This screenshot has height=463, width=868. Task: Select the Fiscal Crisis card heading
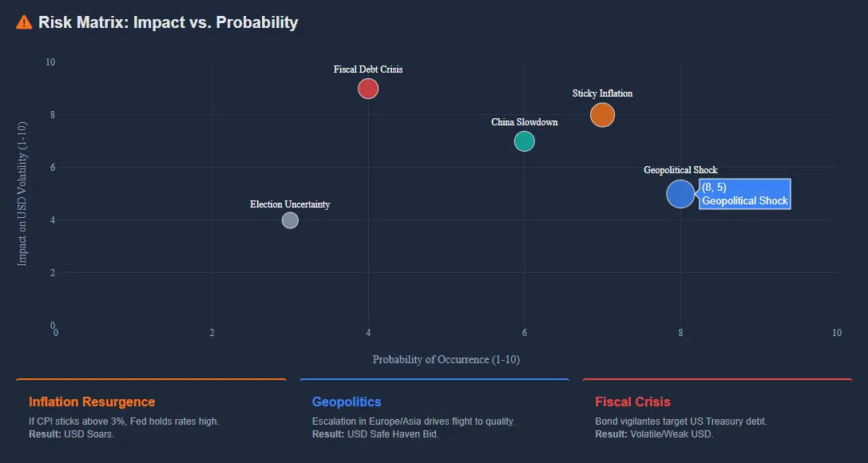coord(632,402)
